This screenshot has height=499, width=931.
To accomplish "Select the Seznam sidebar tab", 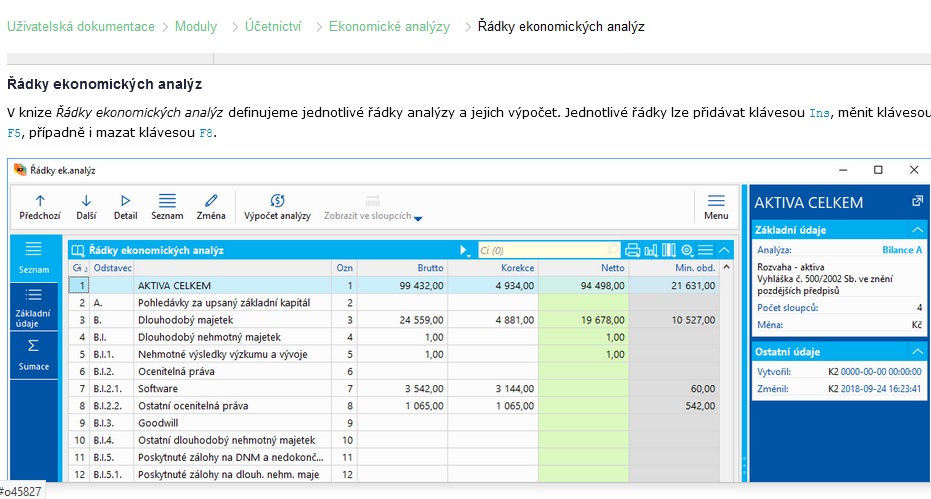I will (x=34, y=258).
